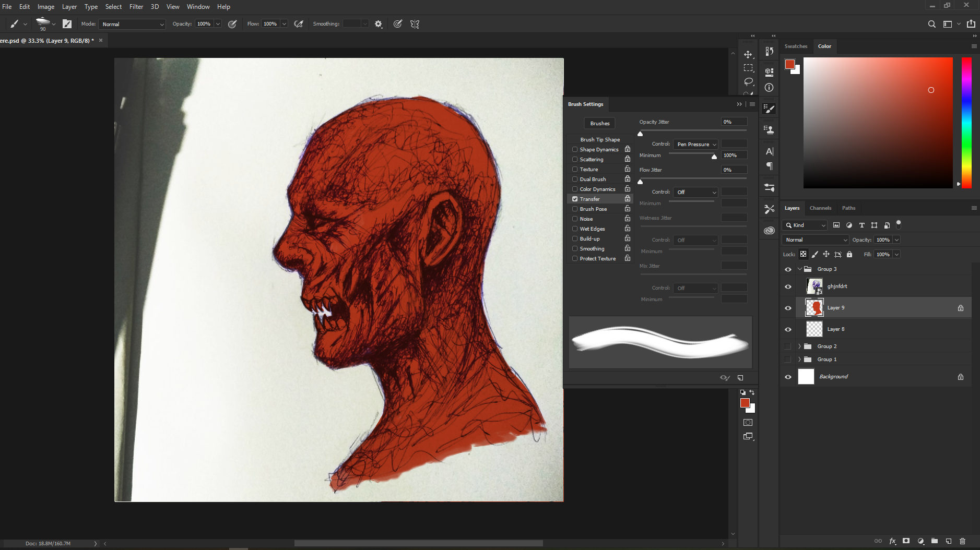
Task: Select Layer 8 in layers panel
Action: coord(883,329)
